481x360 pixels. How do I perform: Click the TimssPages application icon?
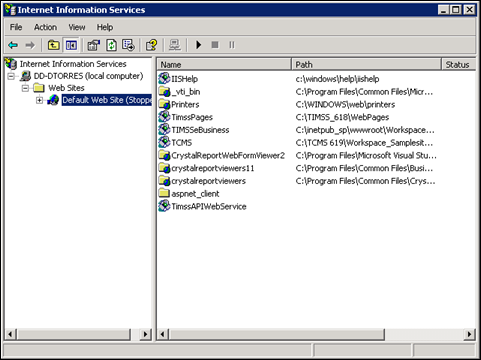pos(164,117)
